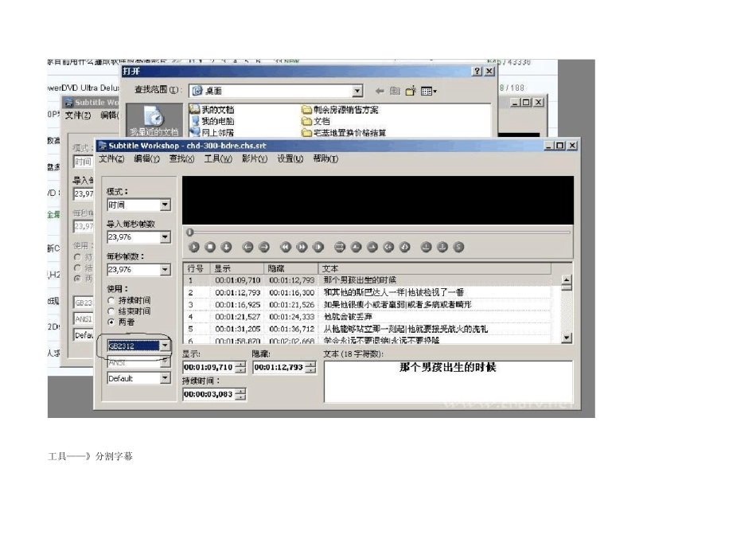Open the 设置 menu

pos(290,158)
